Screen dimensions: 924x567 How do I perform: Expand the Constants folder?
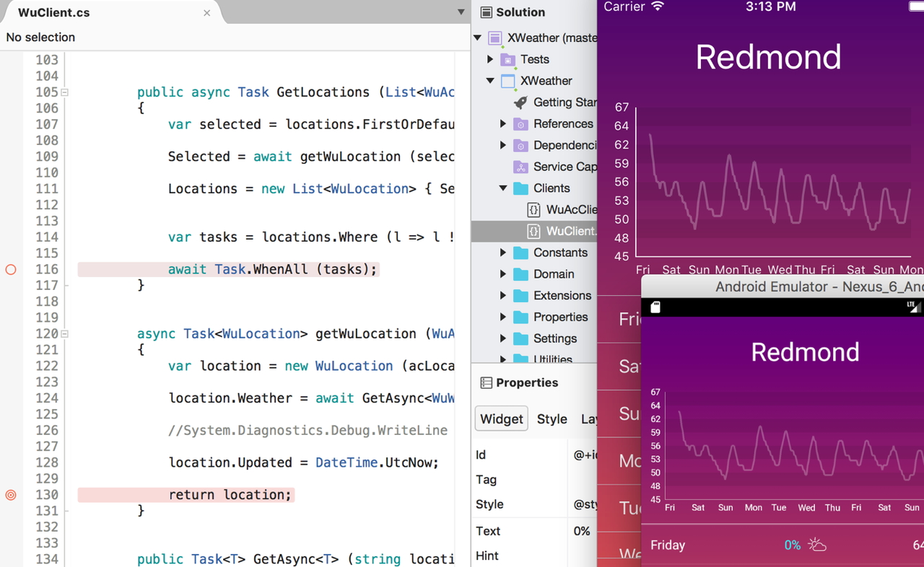[503, 252]
